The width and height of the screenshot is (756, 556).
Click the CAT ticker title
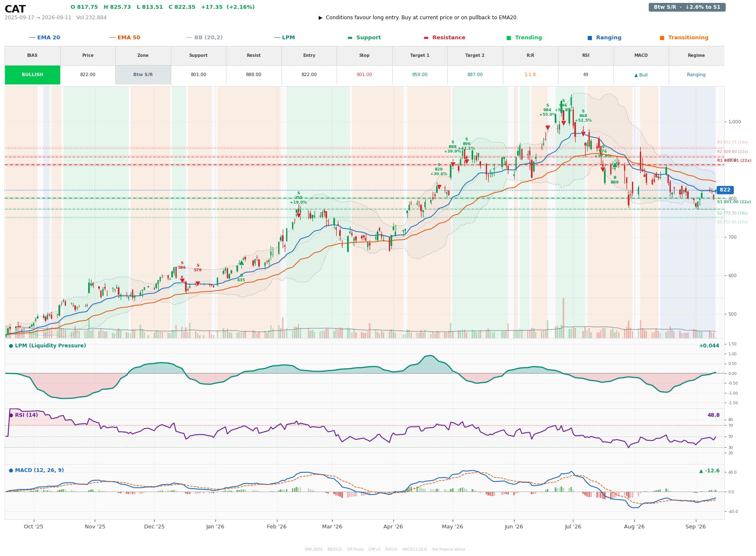tap(15, 9)
